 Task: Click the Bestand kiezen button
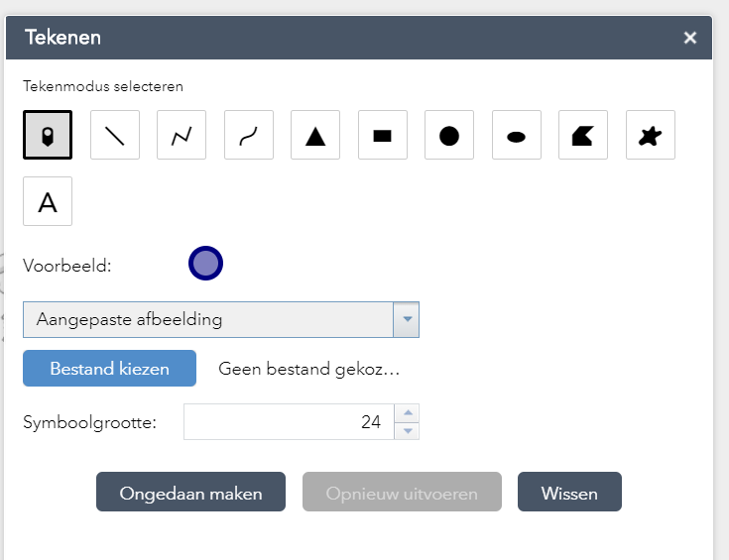tap(109, 369)
